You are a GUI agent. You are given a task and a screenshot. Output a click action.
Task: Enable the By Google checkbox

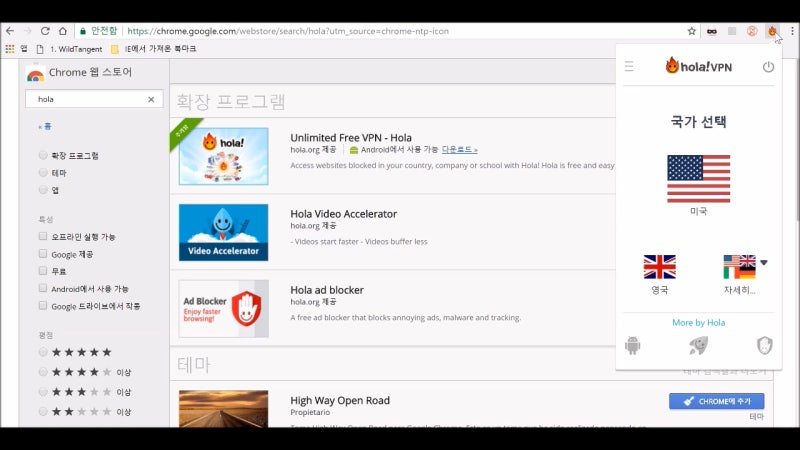(x=43, y=254)
